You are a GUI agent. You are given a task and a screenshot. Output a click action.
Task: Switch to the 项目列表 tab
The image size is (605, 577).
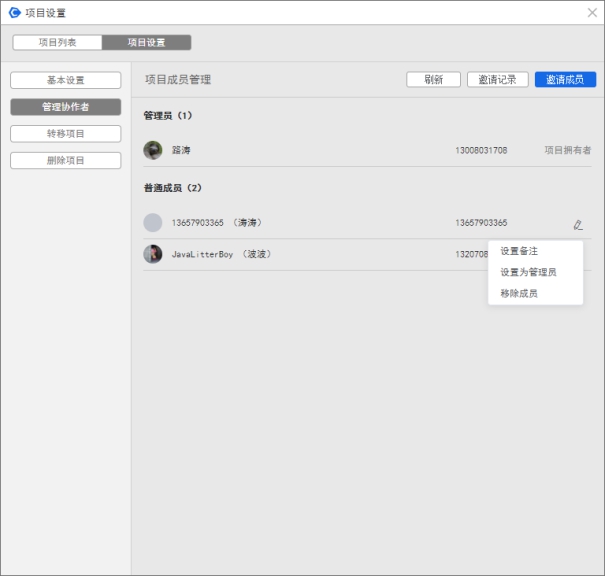(57, 43)
